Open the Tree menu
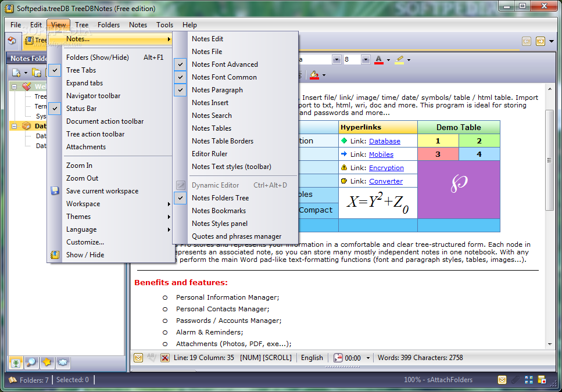Image resolution: width=562 pixels, height=392 pixels. click(82, 25)
